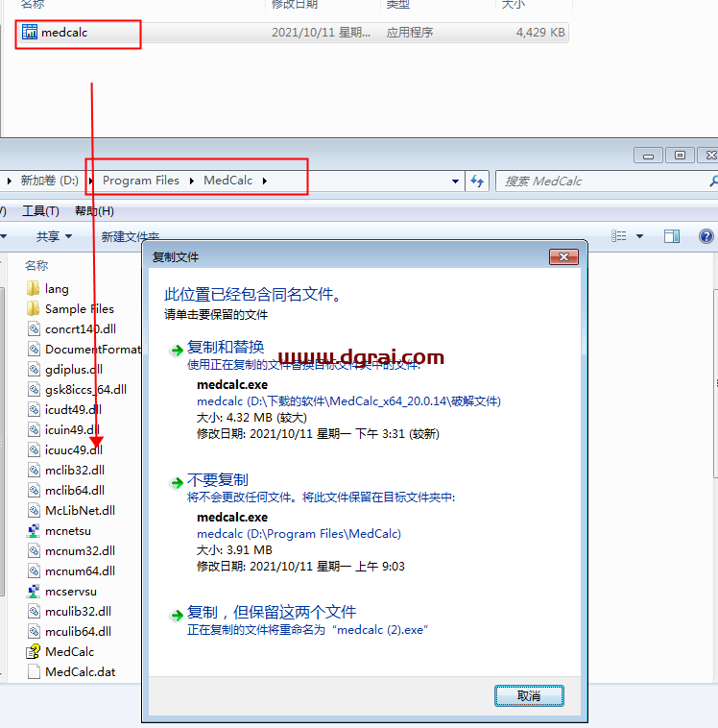Go to 新加卷 (D:) in breadcrumb
This screenshot has height=728, width=718.
coord(50,181)
